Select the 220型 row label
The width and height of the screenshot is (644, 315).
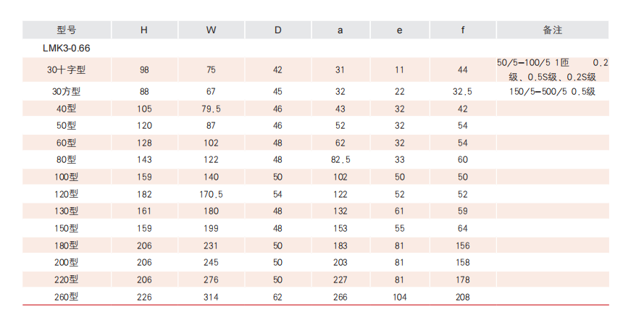66,280
